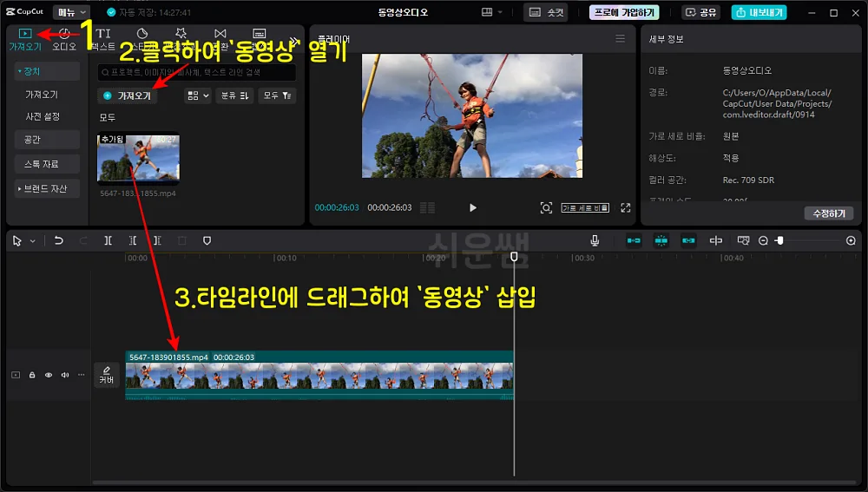Click the redo icon
This screenshot has width=868, height=492.
[83, 240]
